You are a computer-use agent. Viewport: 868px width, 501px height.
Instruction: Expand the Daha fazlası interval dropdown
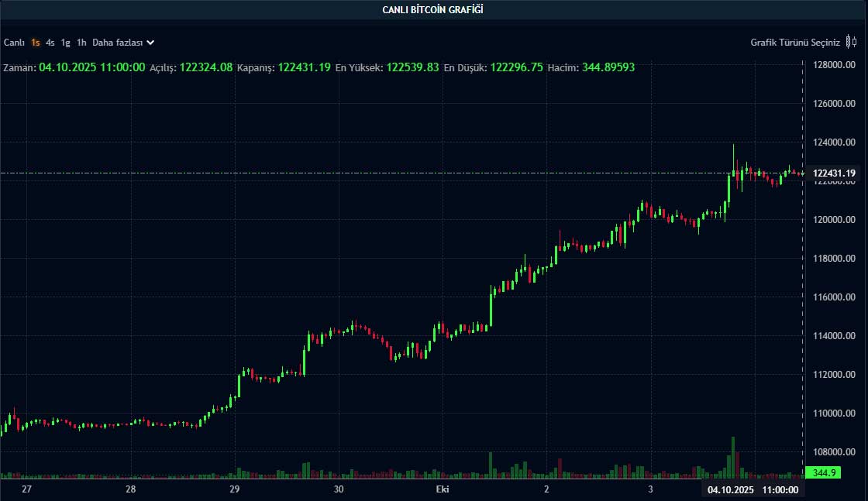point(123,43)
